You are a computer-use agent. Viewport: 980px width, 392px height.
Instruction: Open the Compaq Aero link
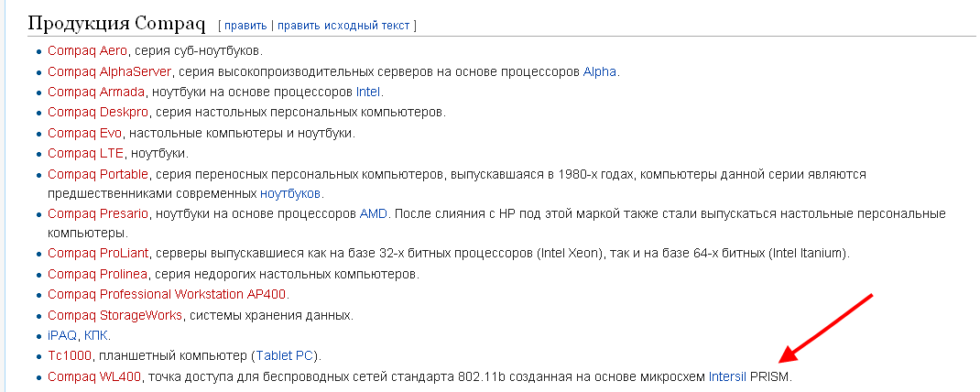(87, 50)
